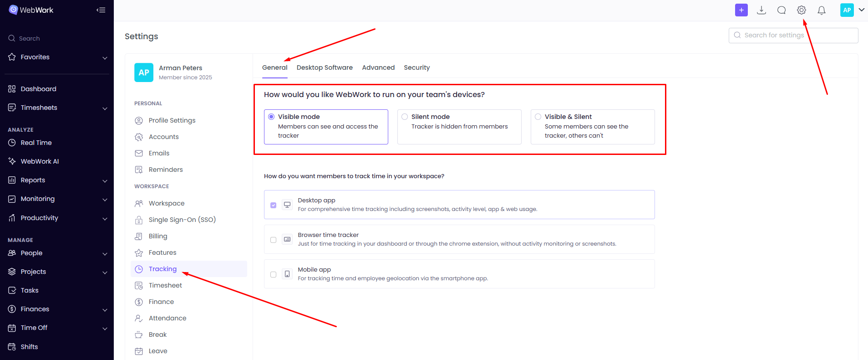Select the Visible mode radio button
The height and width of the screenshot is (360, 868).
point(271,117)
